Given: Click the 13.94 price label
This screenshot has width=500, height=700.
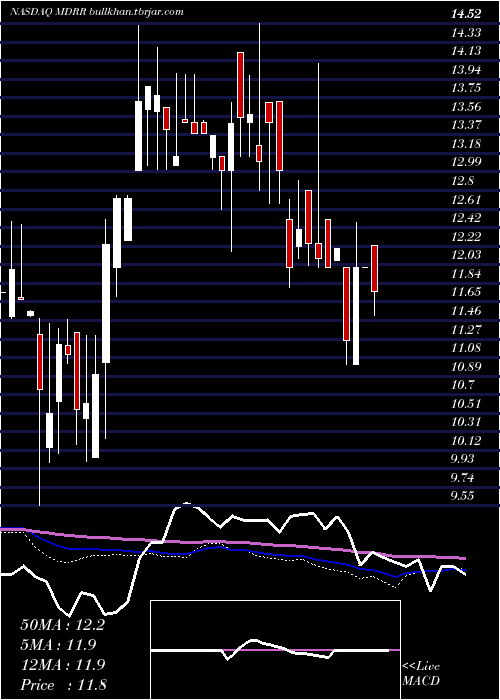Looking at the screenshot, I should [466, 70].
